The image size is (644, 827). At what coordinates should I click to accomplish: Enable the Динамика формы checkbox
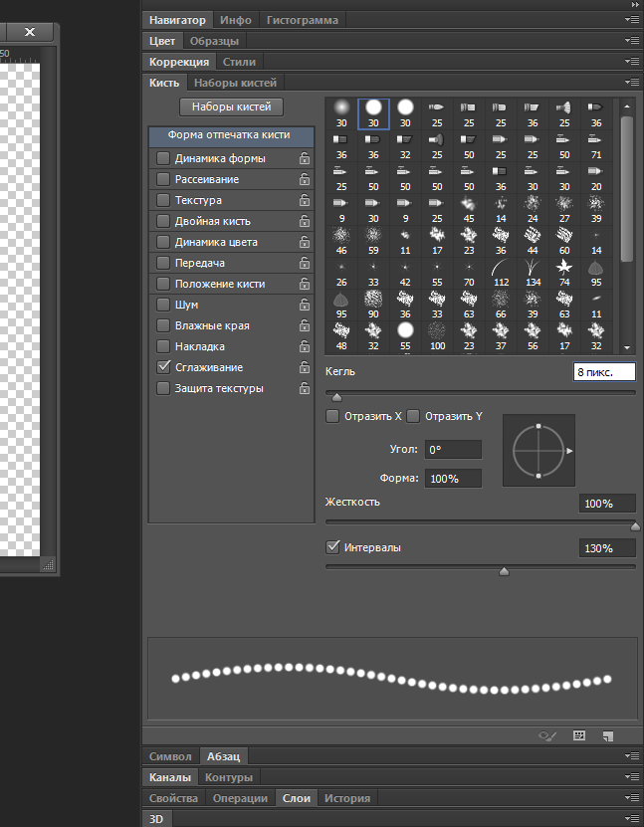click(163, 158)
